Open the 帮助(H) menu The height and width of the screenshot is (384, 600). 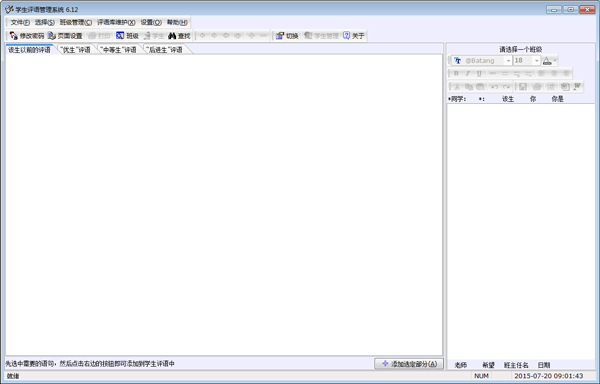click(177, 22)
